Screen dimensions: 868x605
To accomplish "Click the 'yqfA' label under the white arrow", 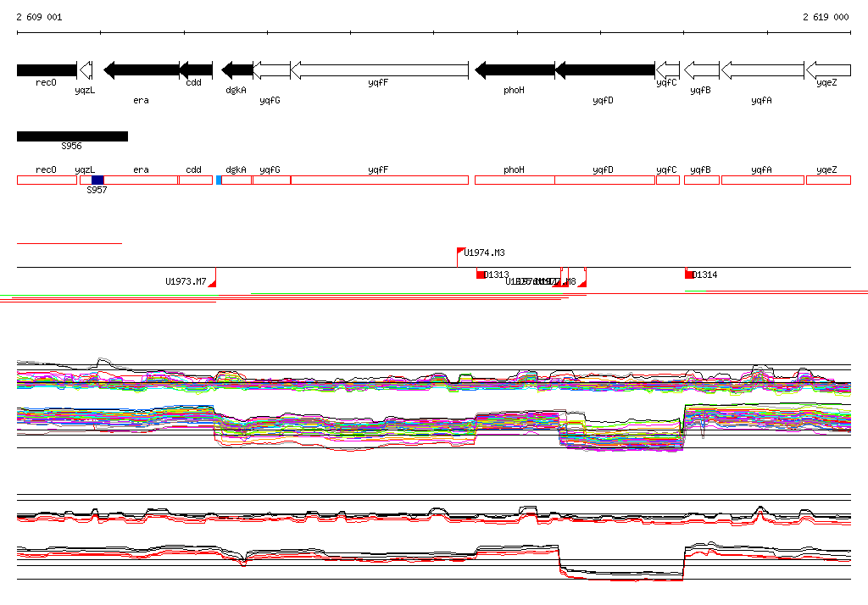I will (x=762, y=100).
